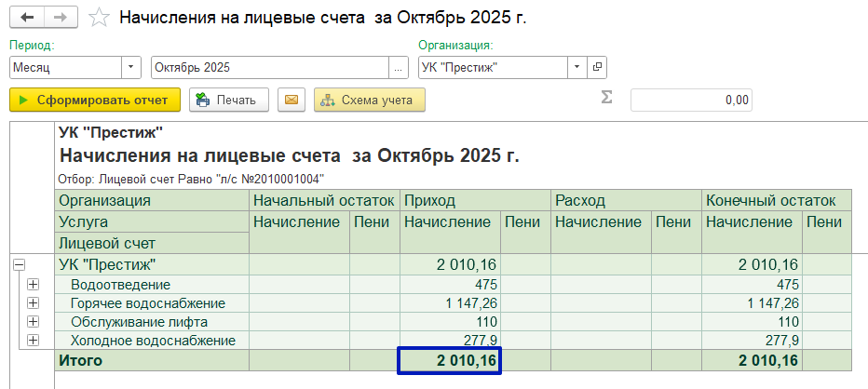
Task: Open the Организация dropdown list
Action: (x=576, y=68)
